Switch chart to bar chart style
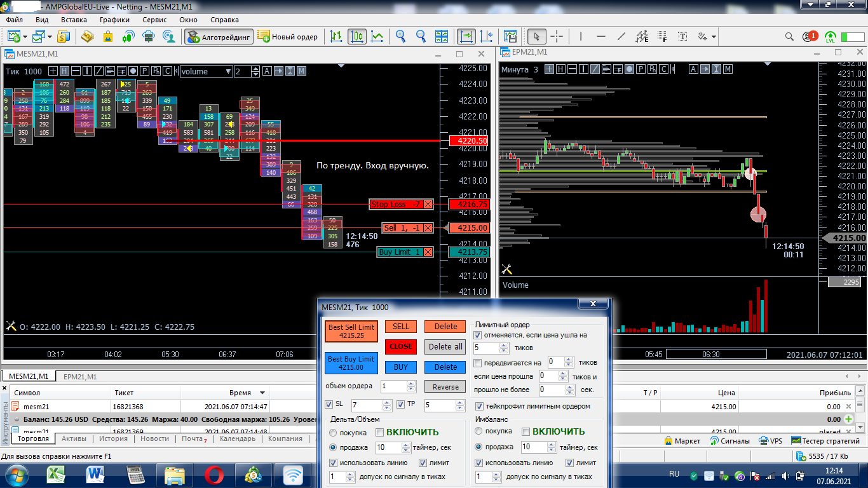 tap(337, 37)
